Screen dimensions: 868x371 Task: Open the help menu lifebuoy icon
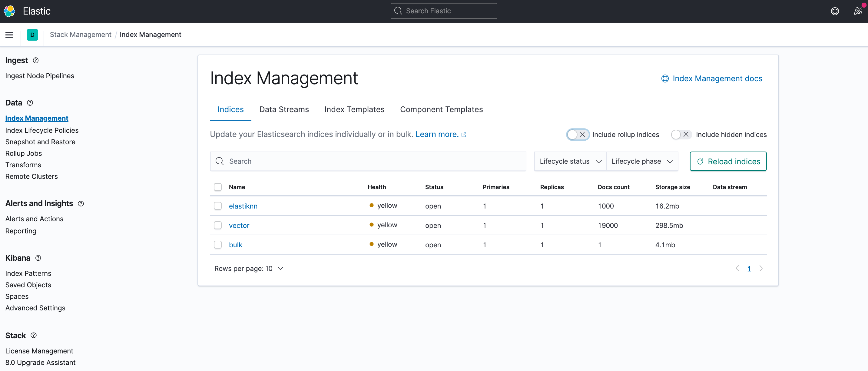[x=835, y=11]
